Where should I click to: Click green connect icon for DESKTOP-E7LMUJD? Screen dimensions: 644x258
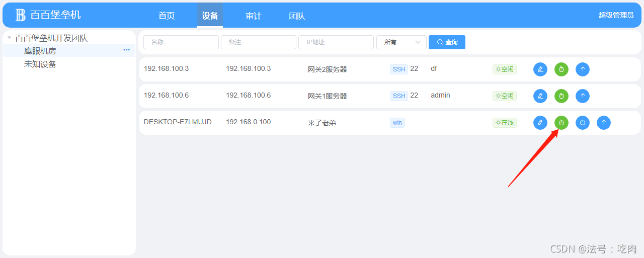click(x=561, y=123)
